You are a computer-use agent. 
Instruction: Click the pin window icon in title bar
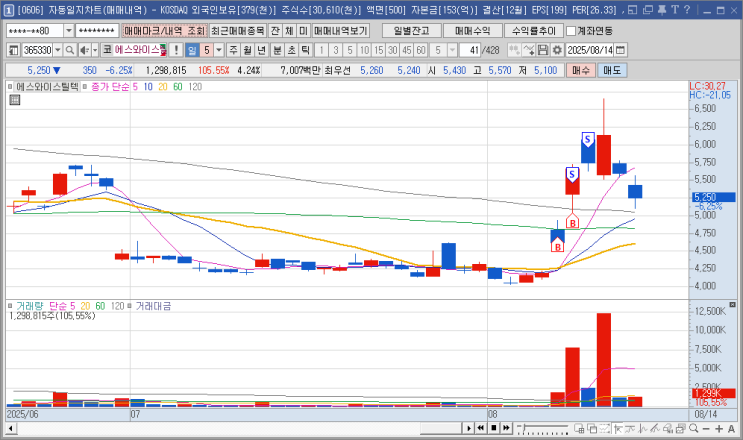tap(661, 9)
